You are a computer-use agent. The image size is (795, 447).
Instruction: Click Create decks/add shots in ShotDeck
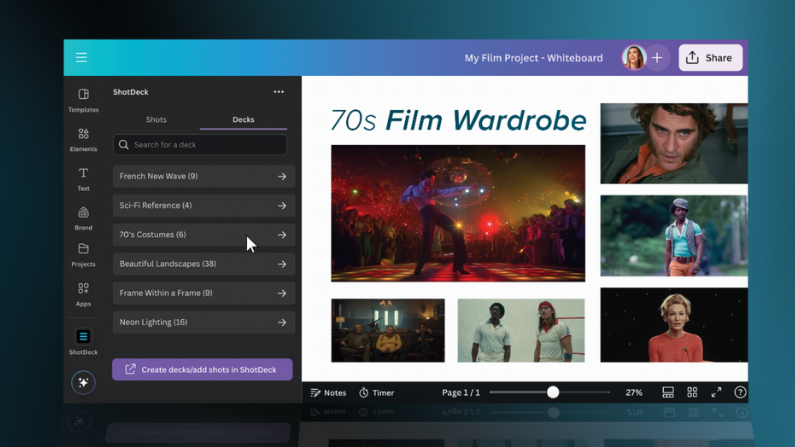(x=202, y=369)
